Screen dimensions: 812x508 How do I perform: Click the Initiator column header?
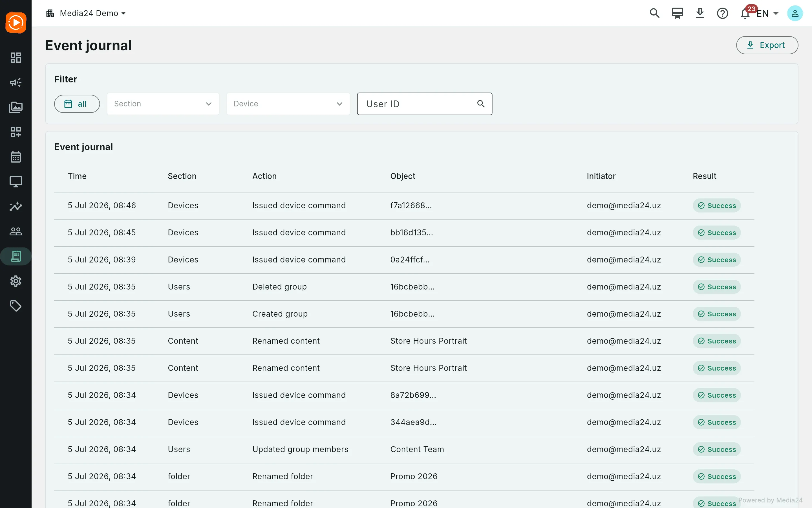(x=601, y=176)
